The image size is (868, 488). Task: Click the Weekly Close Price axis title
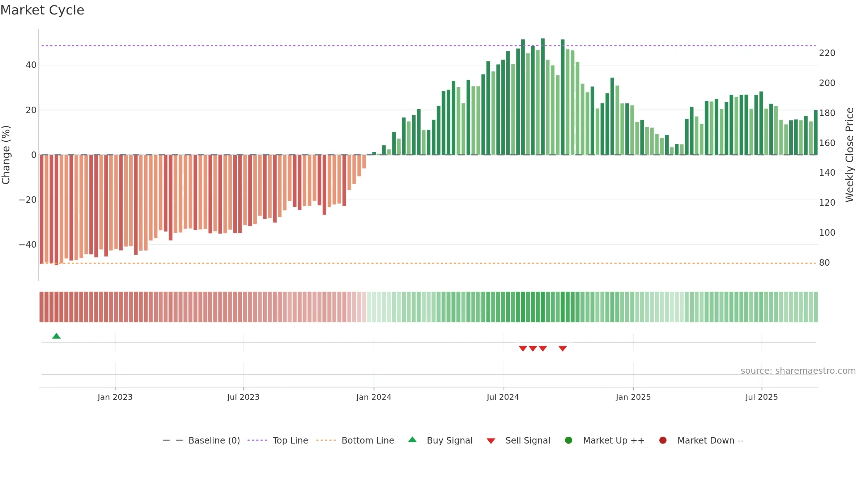(850, 155)
